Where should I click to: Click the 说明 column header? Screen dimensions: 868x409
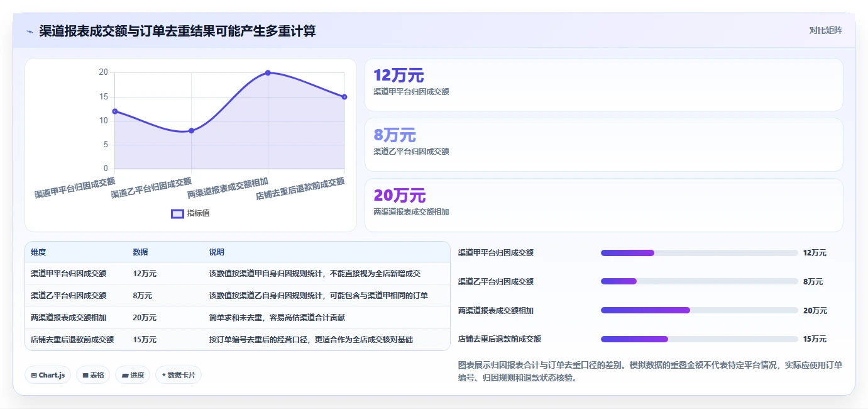pyautogui.click(x=217, y=252)
